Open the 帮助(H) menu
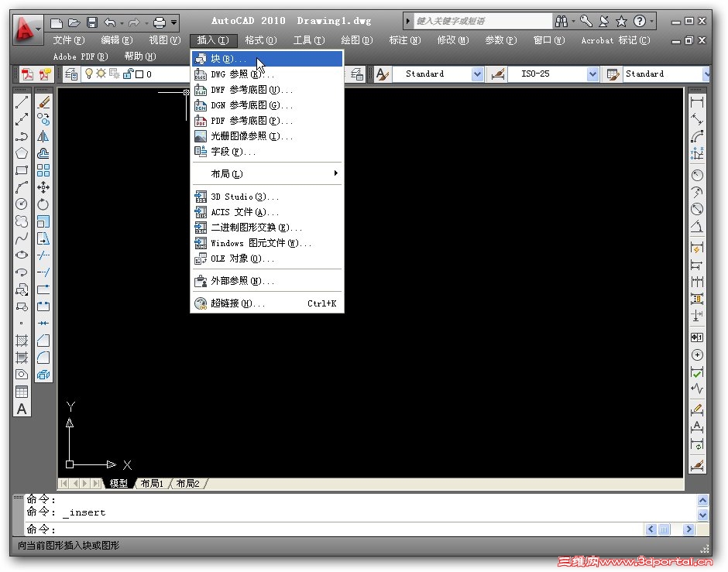The height and width of the screenshot is (572, 728). click(x=140, y=57)
